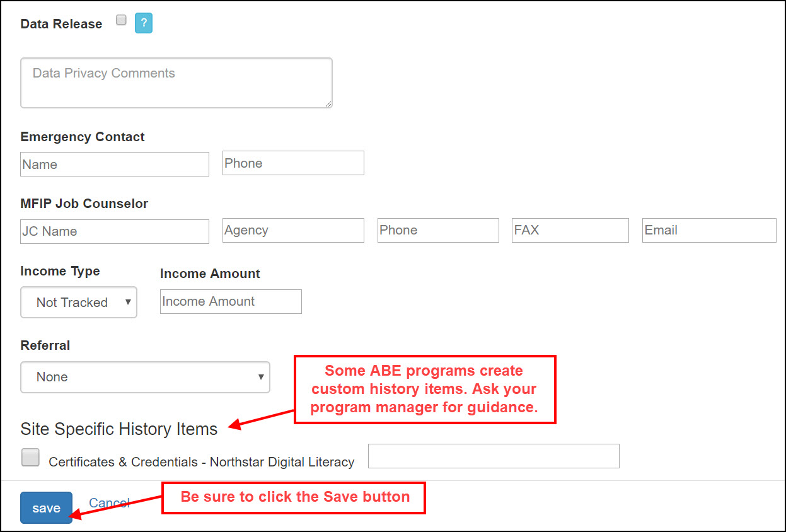Viewport: 786px width, 532px height.
Task: Focus the Income Amount input field
Action: tap(231, 302)
